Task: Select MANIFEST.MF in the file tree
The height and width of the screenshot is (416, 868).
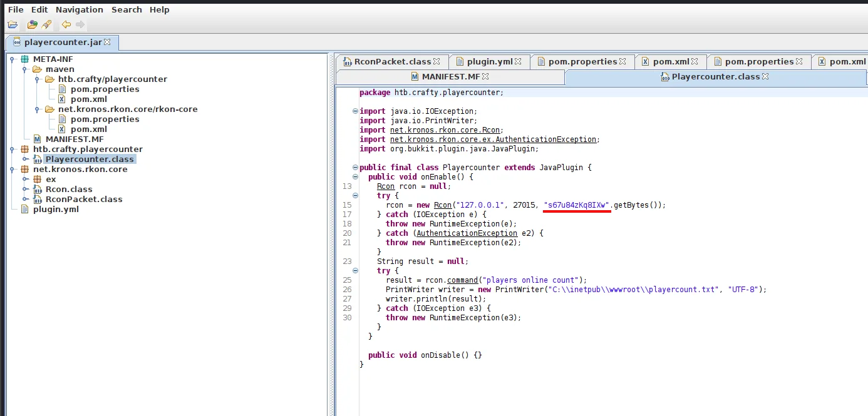Action: 75,139
